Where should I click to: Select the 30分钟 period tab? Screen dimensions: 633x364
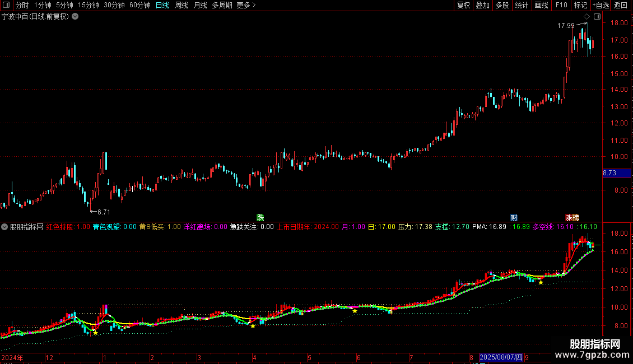(x=114, y=5)
